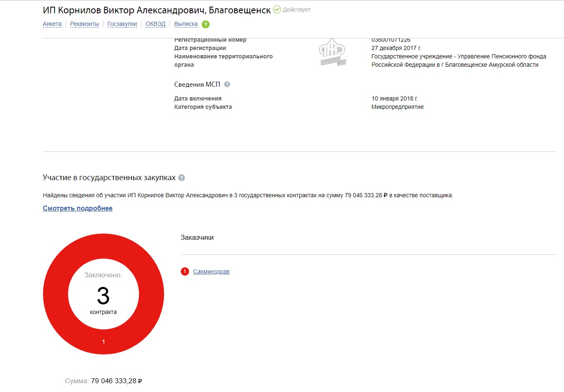This screenshot has width=564, height=392.
Task: Click the Заказчики section heading
Action: click(x=197, y=237)
